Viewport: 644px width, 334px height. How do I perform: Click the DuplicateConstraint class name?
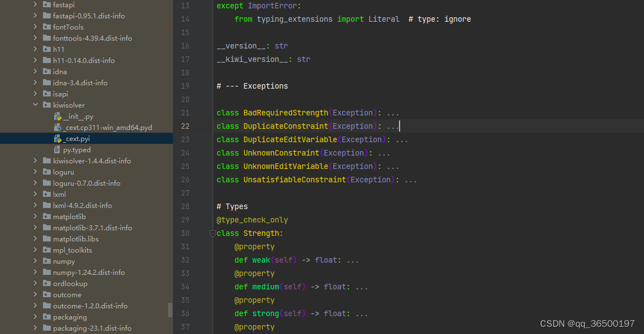click(286, 127)
